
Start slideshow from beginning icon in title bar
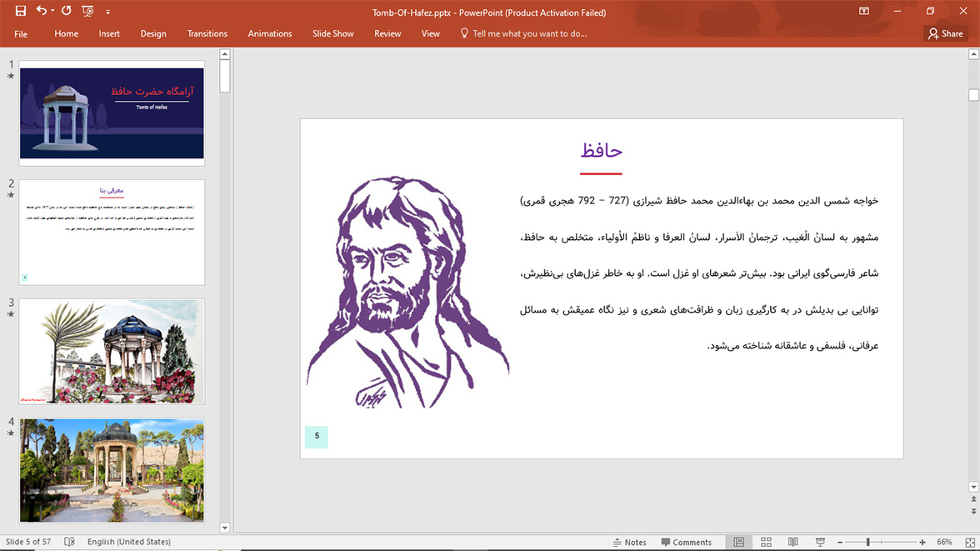point(88,12)
